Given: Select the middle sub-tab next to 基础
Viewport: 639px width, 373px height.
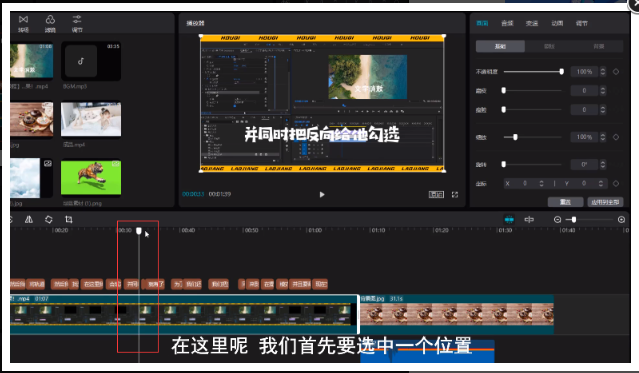Looking at the screenshot, I should [x=549, y=46].
